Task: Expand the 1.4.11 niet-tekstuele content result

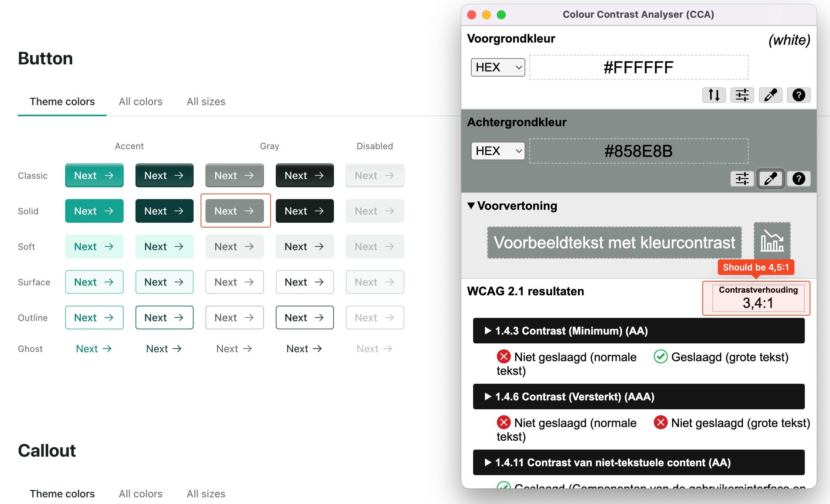Action: click(x=488, y=462)
